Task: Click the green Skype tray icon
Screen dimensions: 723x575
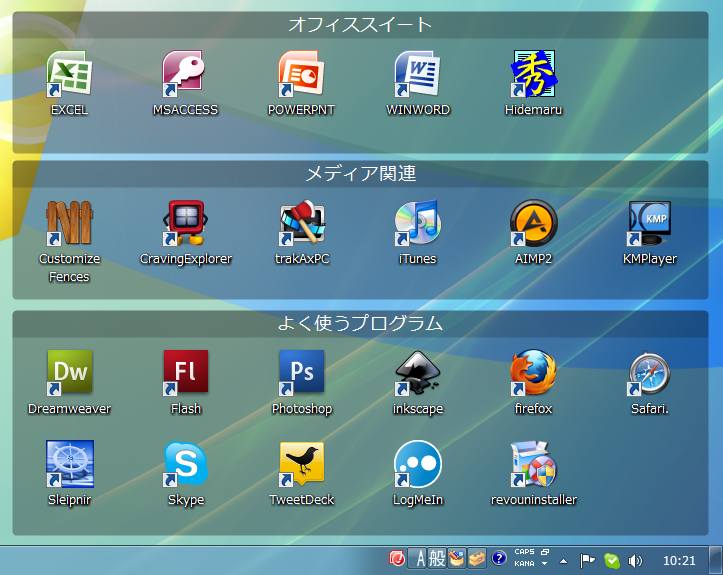Action: coord(611,561)
